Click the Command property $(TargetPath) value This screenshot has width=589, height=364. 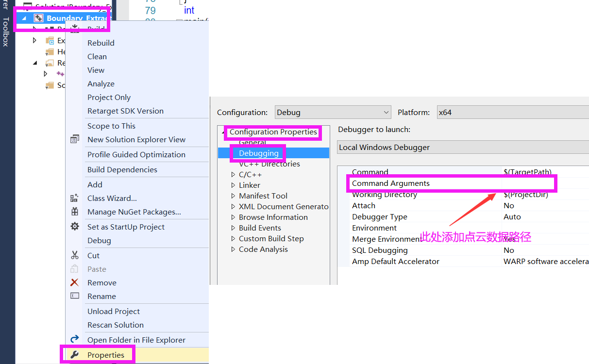[x=527, y=172]
